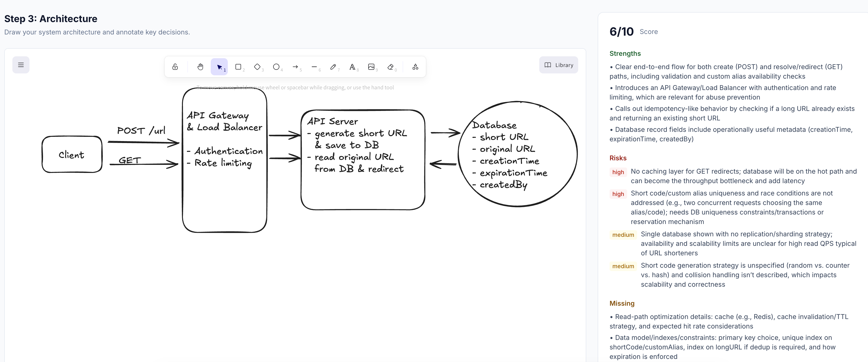This screenshot has height=362, width=868.
Task: Select the Pencil freedraw tool
Action: click(x=333, y=67)
